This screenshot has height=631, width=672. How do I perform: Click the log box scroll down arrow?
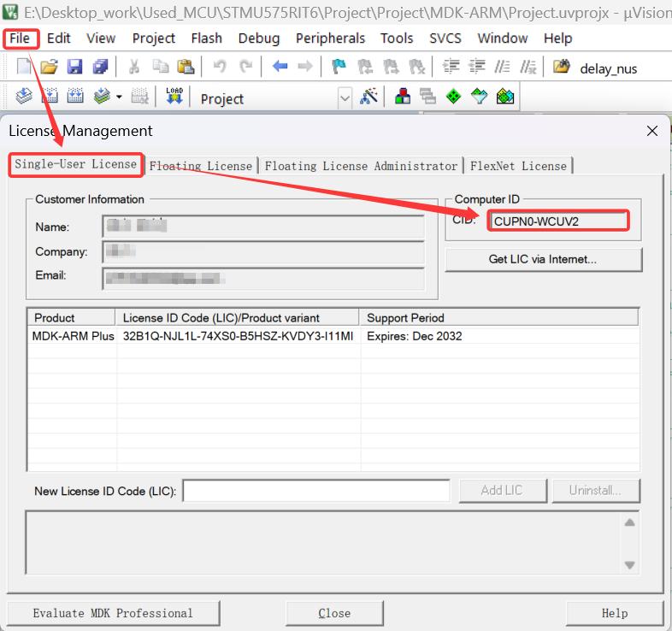click(629, 565)
